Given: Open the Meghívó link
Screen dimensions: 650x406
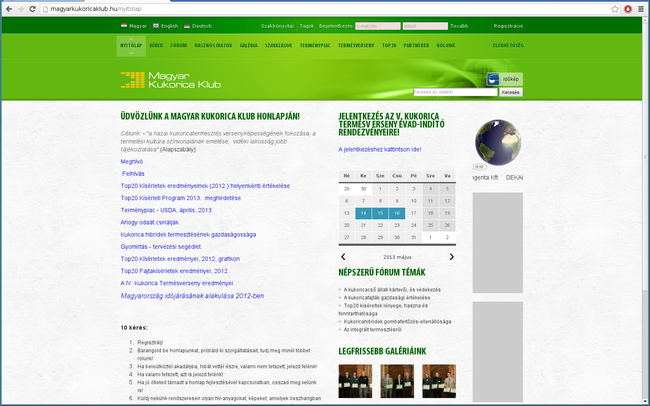Looking at the screenshot, I should [x=131, y=161].
